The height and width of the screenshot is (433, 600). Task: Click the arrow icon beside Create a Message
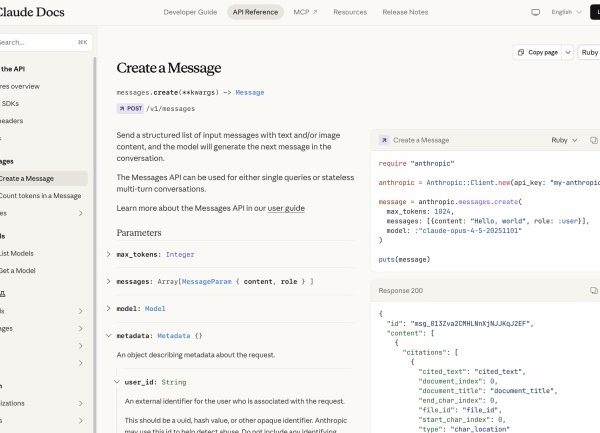coord(384,140)
